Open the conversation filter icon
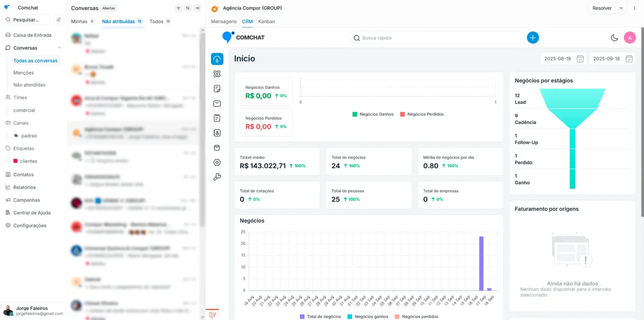 [179, 8]
